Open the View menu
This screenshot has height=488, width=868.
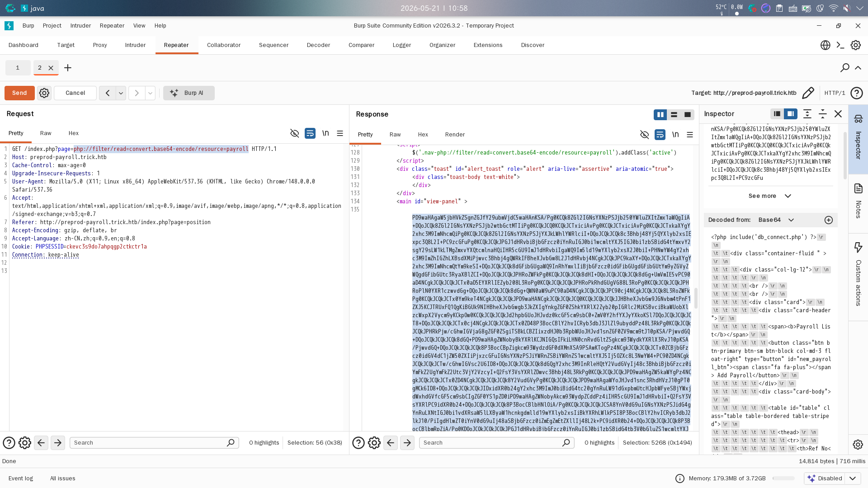(139, 26)
